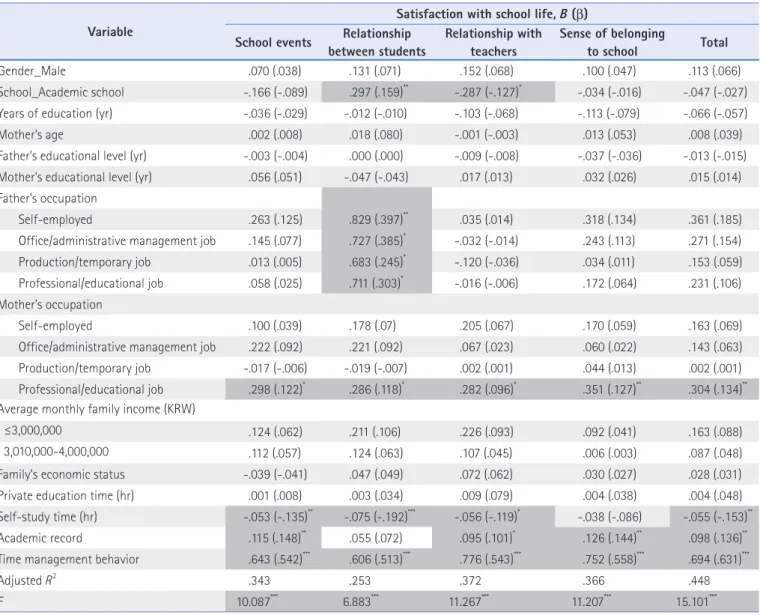Select the '.448' adjusted R² value

[x=699, y=581]
